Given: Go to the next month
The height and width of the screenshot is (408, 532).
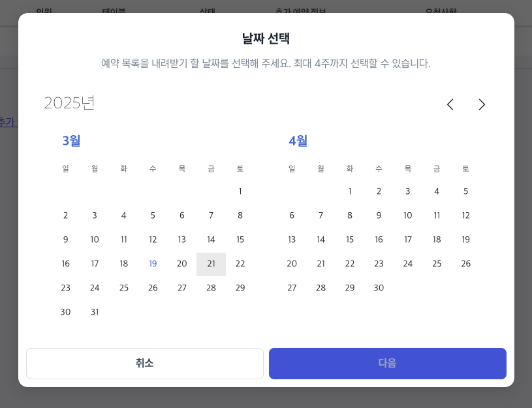Looking at the screenshot, I should [482, 104].
